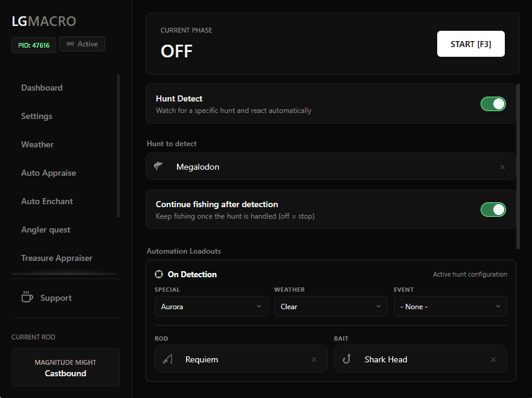The image size is (532, 398).
Task: Click the 'Active hunt configuration' text
Action: coord(470,274)
